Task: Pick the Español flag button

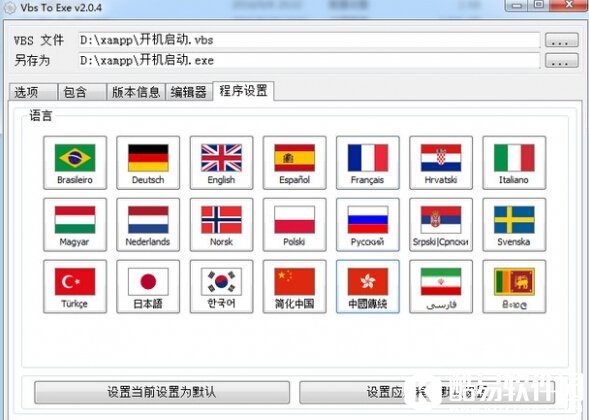Action: 294,163
